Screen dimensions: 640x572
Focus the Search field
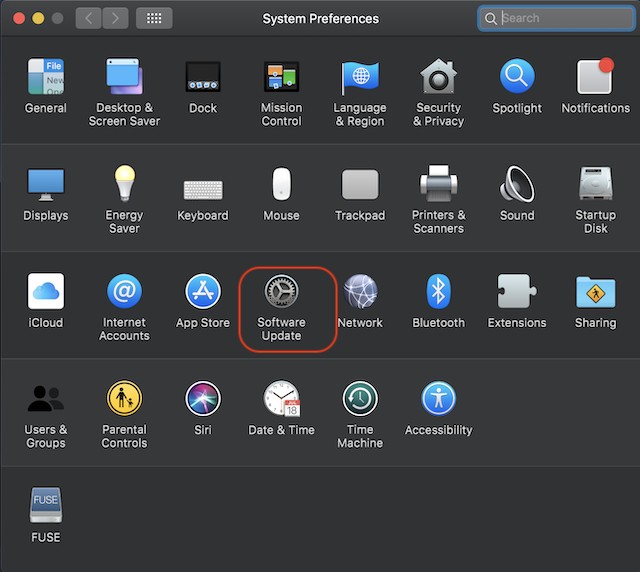(x=556, y=18)
